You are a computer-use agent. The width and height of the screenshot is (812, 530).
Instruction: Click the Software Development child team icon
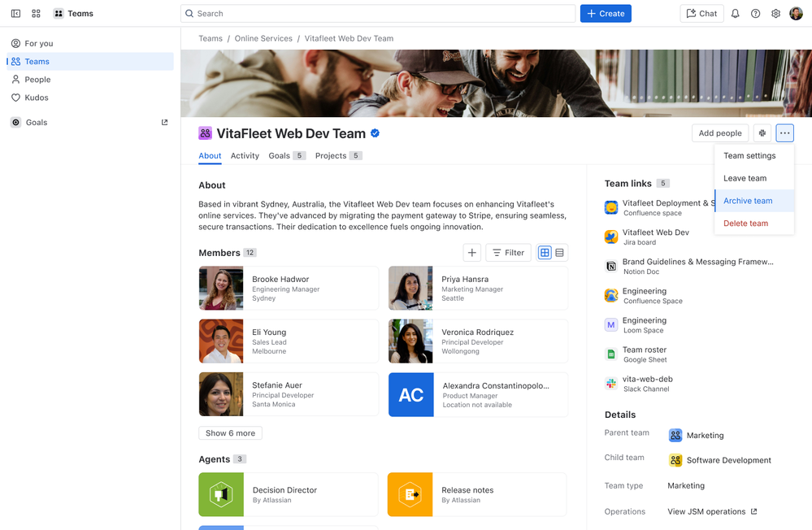click(x=675, y=460)
